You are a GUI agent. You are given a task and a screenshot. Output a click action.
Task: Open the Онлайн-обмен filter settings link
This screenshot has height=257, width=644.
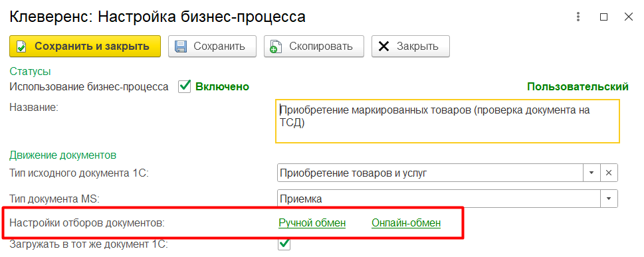406,223
